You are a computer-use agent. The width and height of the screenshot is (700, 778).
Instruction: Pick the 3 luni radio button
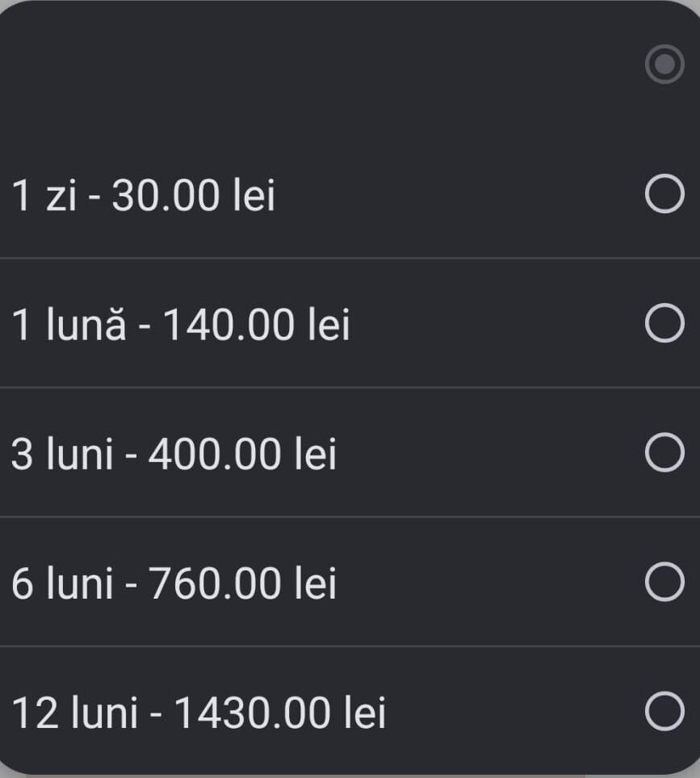pos(664,453)
